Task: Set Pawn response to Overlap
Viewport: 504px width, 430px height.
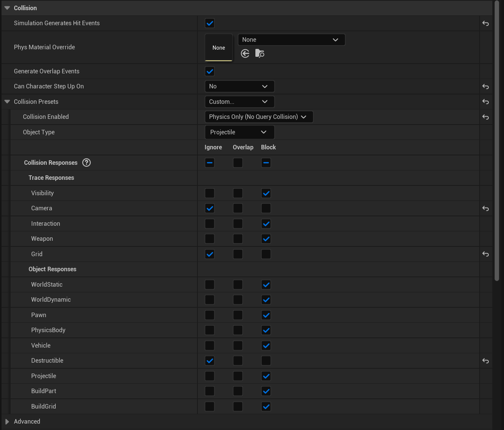Action: pos(238,315)
